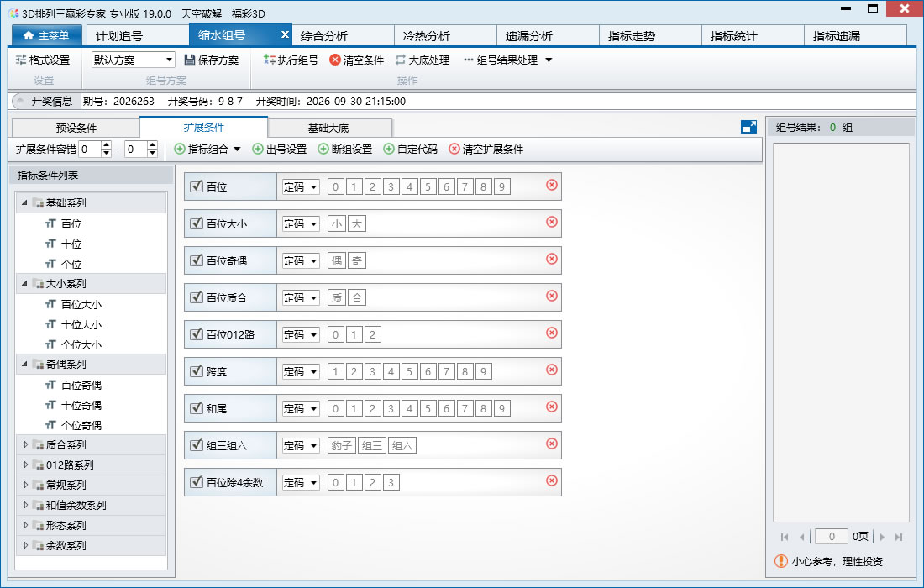Go to the last results page
This screenshot has height=588, width=924.
point(899,537)
